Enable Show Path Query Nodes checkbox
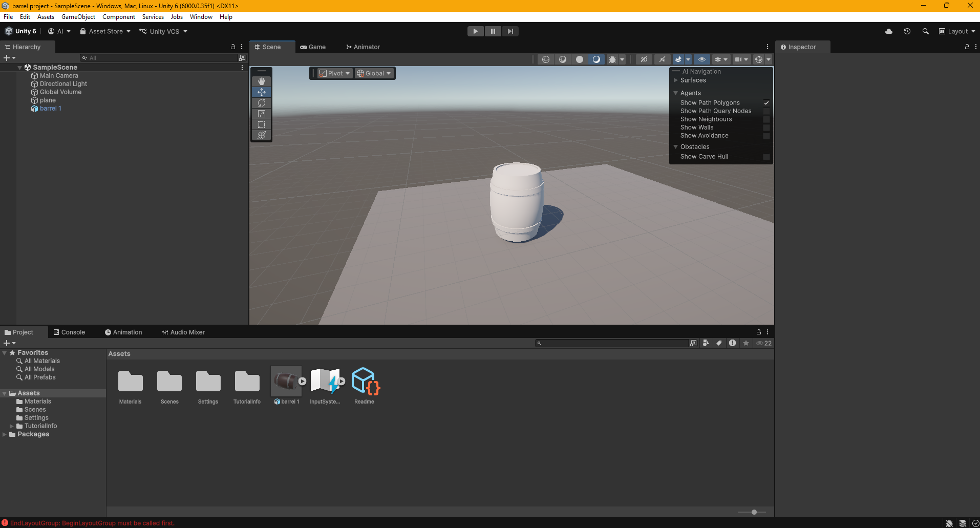The image size is (980, 528). point(766,111)
